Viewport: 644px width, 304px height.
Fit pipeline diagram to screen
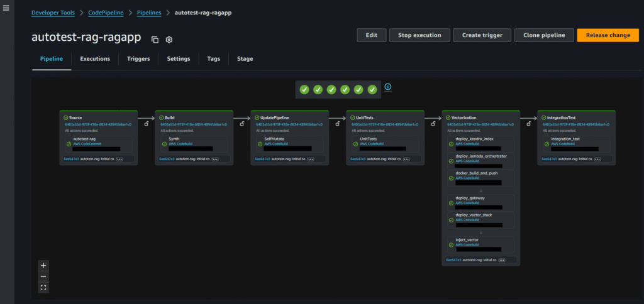43,288
